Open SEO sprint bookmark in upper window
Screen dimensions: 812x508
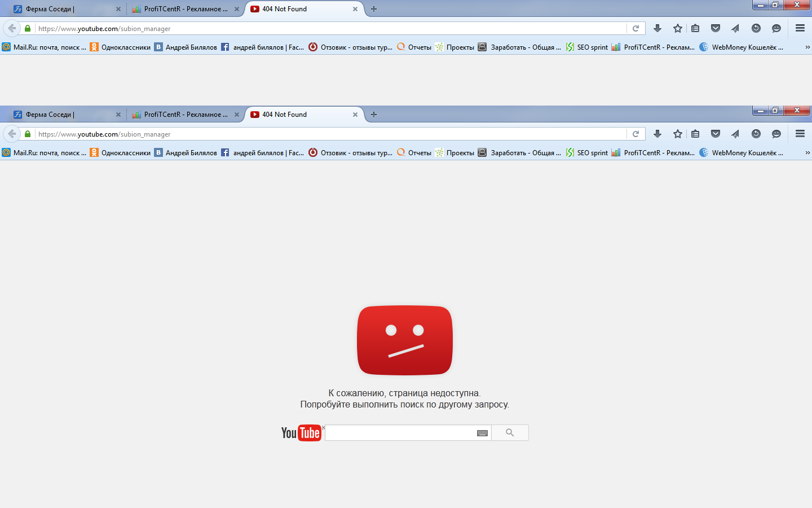coord(587,47)
